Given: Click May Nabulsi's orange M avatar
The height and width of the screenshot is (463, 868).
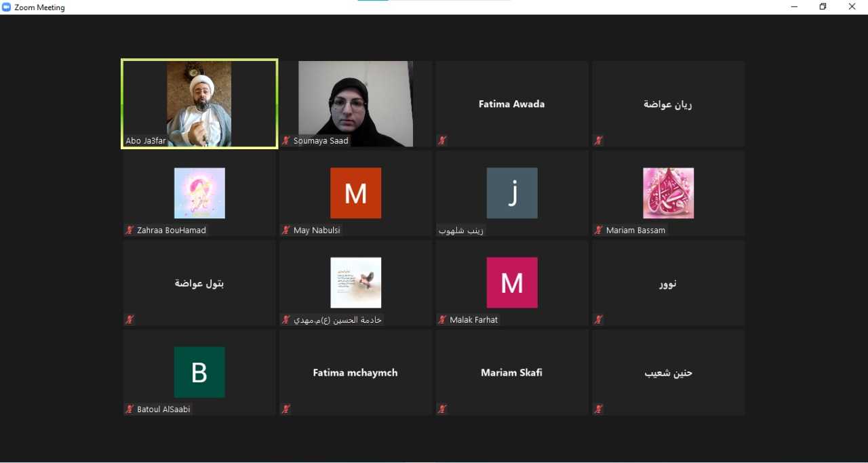Looking at the screenshot, I should (355, 193).
